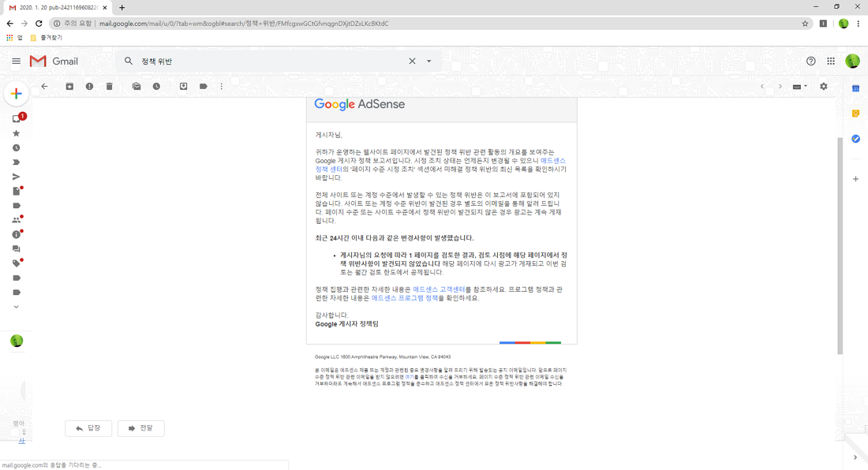
Task: Open Promotions category tag icon
Action: [x=17, y=263]
